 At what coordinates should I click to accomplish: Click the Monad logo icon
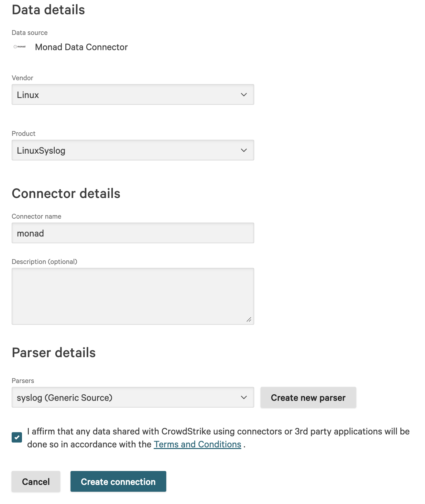tap(19, 47)
